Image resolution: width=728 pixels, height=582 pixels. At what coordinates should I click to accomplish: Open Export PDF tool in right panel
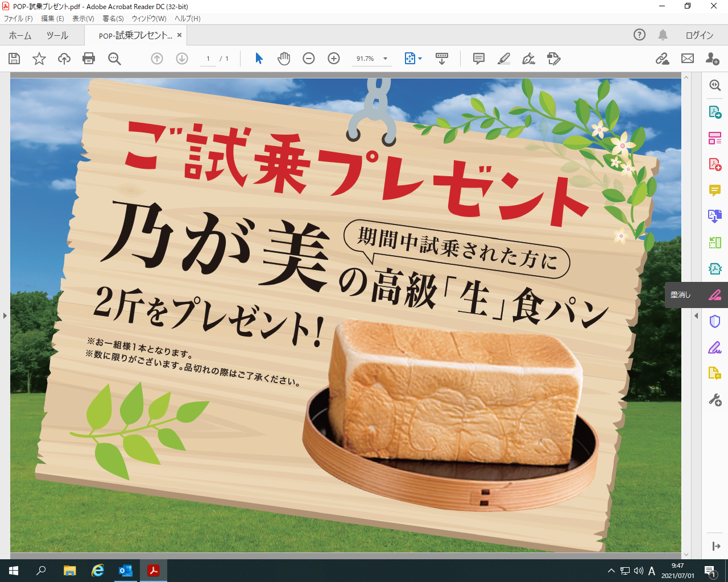click(715, 112)
